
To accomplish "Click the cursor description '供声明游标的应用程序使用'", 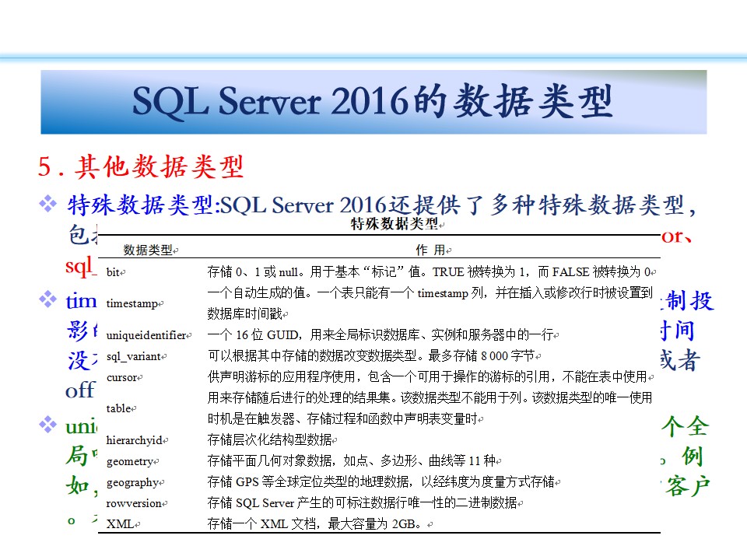I will click(x=281, y=376).
